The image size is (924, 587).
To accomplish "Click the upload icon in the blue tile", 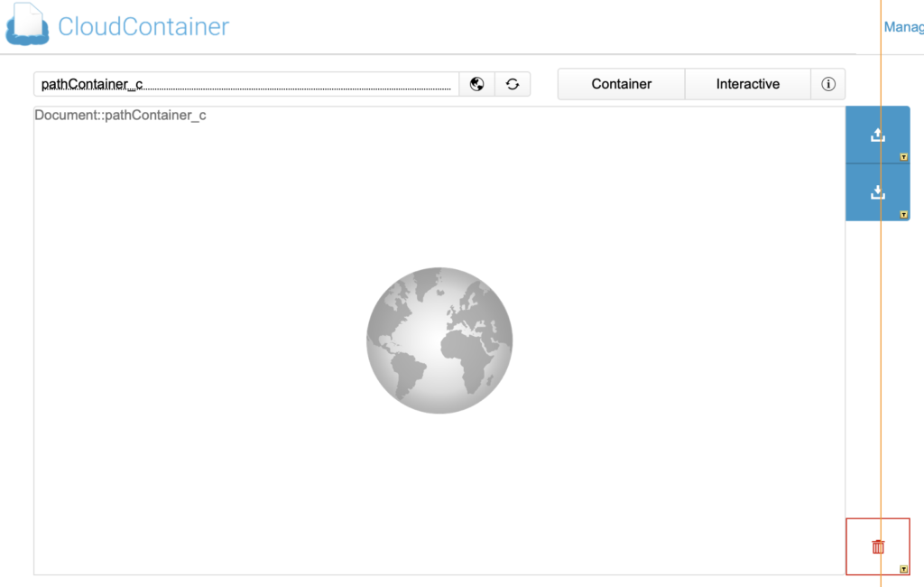I will (x=877, y=135).
